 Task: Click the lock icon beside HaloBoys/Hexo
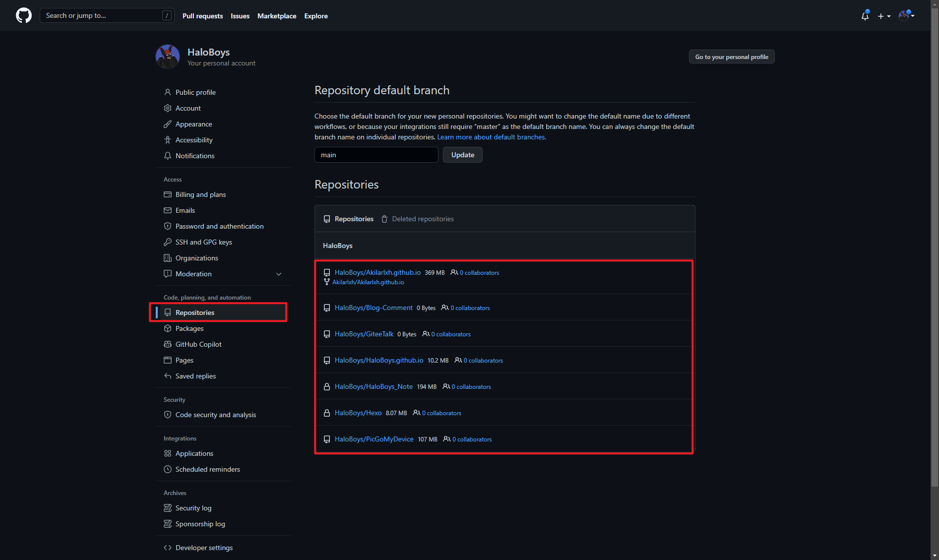point(327,413)
